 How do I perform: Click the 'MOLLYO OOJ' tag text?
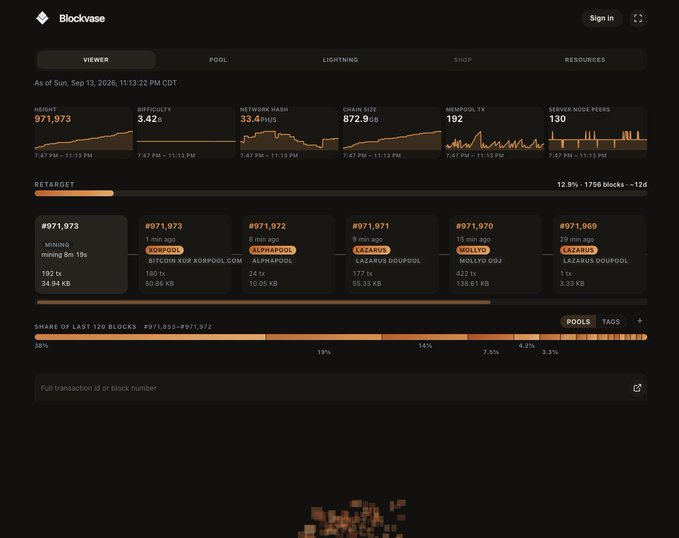(x=480, y=261)
